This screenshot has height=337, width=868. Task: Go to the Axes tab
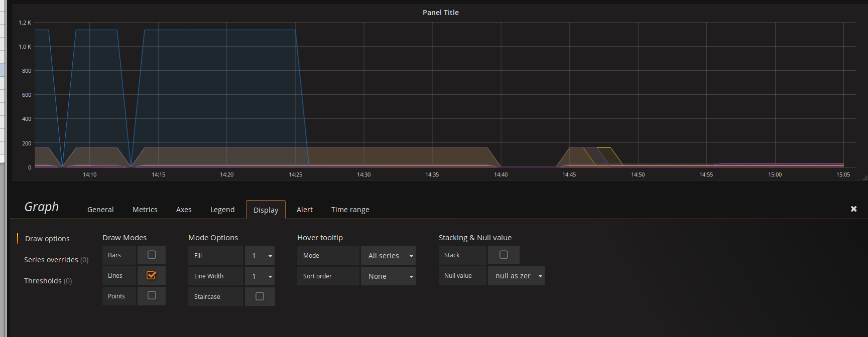pos(184,210)
